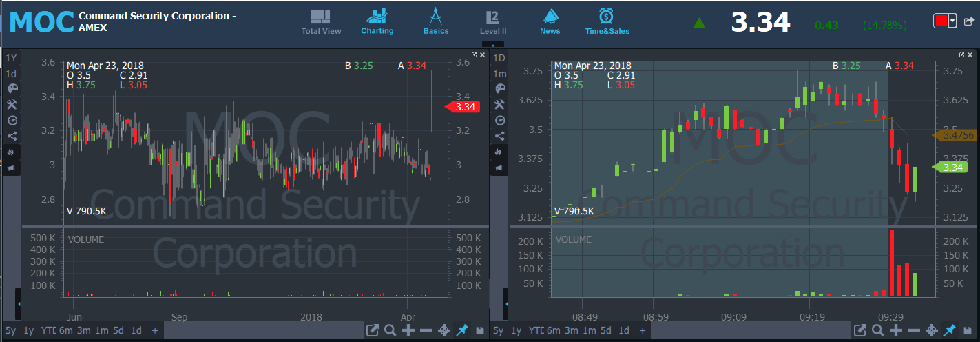Image resolution: width=980 pixels, height=342 pixels.
Task: Toggle the pin on the left chart toolbar
Action: pyautogui.click(x=461, y=330)
